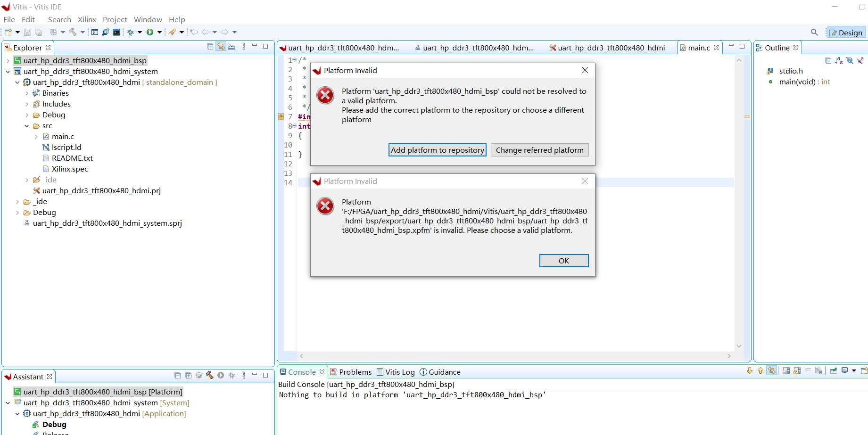Toggle Outline collapse all icon
The image size is (868, 435).
(828, 60)
